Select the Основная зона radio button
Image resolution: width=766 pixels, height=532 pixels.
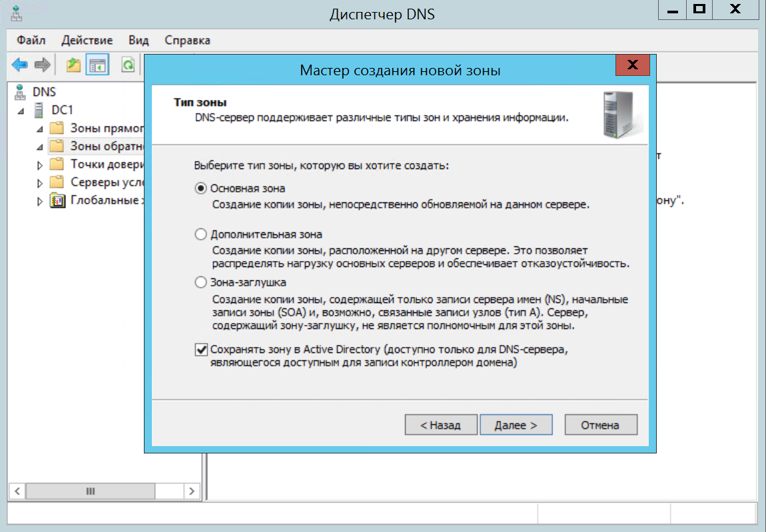(x=200, y=188)
